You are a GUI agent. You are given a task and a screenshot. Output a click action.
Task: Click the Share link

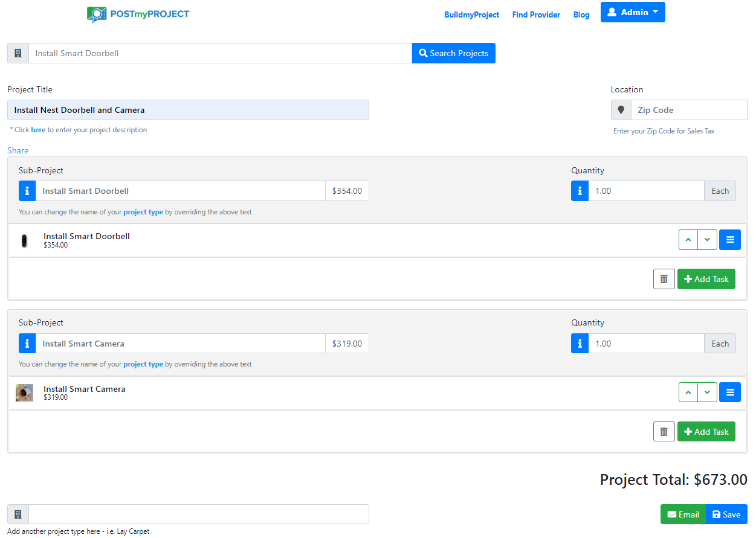18,150
